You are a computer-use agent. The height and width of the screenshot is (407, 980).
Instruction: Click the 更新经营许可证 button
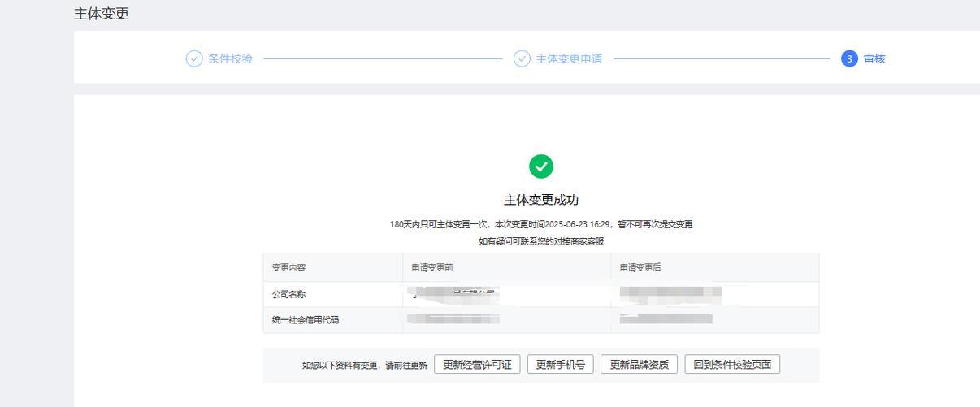[477, 365]
